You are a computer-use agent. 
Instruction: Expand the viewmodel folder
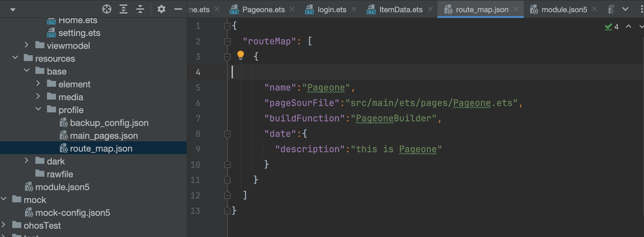click(27, 45)
